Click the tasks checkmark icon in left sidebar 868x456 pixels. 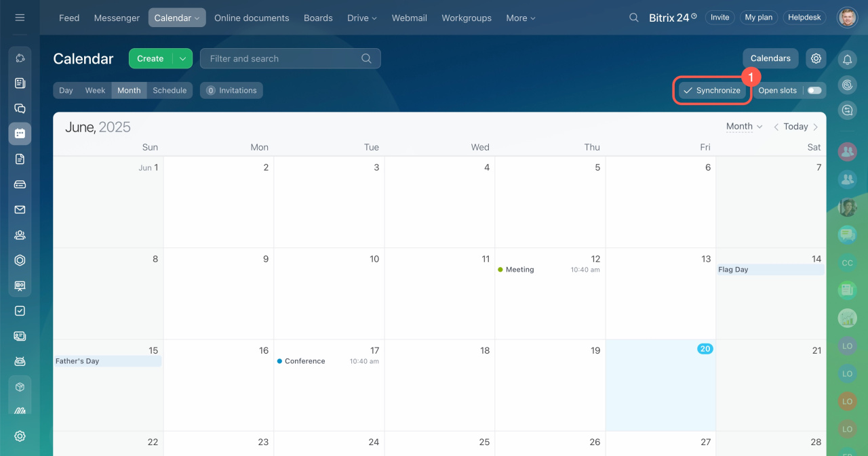point(20,311)
